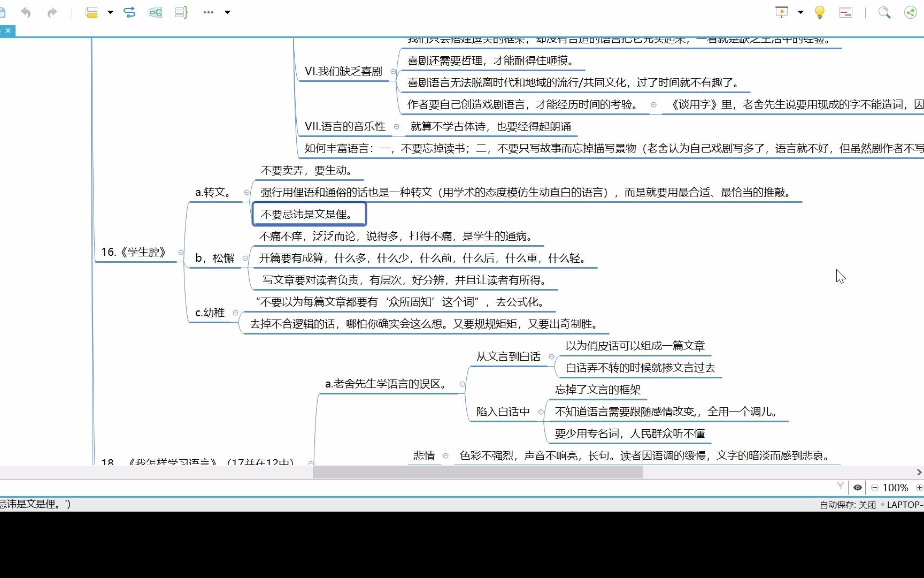The image size is (924, 578).
Task: Start the presentation slideshow icon
Action: (782, 12)
